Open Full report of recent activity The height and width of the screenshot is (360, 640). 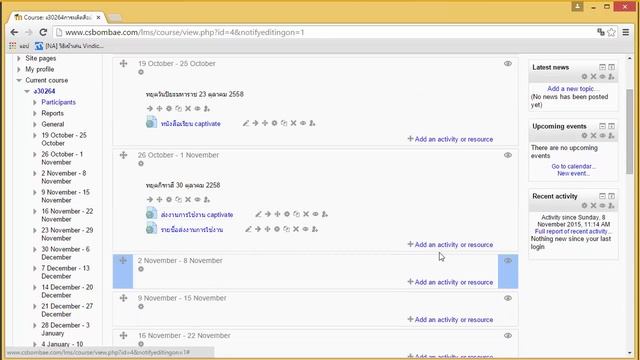click(573, 231)
